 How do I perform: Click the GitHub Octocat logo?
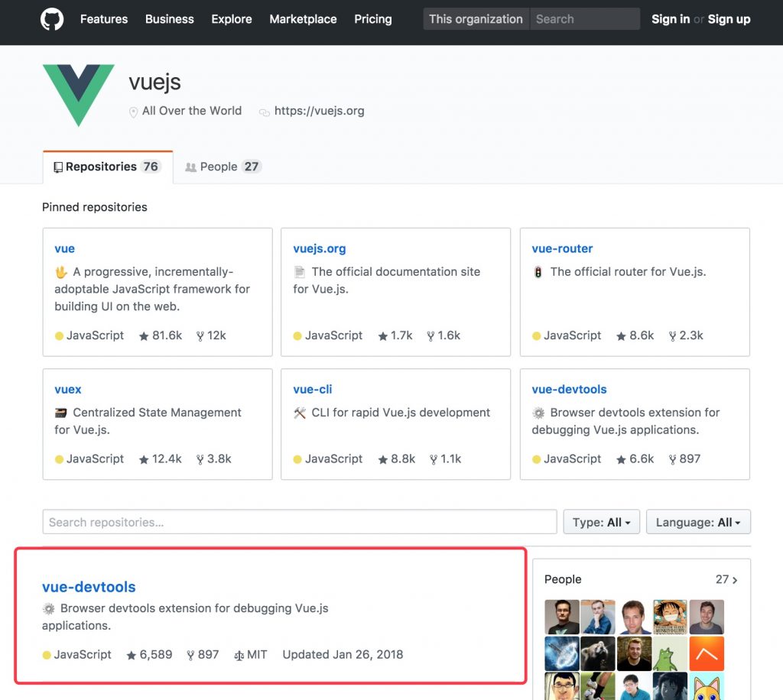click(x=52, y=19)
